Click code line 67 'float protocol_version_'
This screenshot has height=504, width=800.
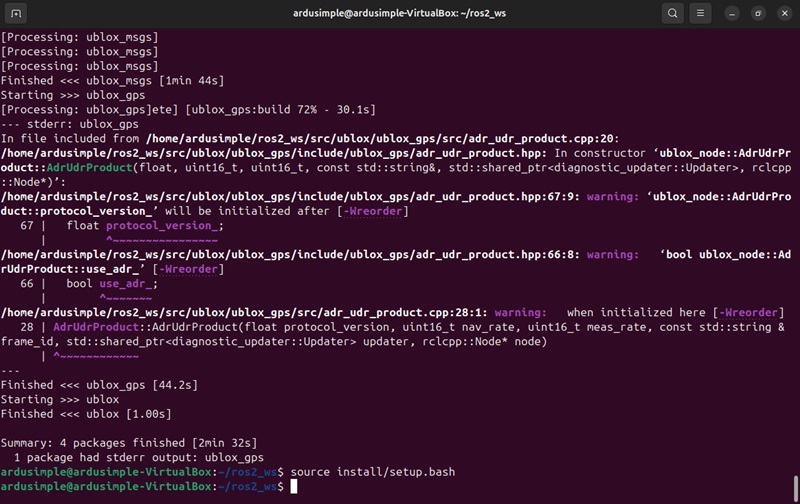tap(144, 226)
